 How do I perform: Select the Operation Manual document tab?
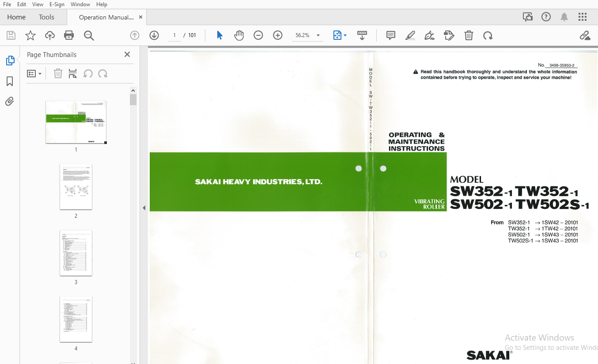tap(106, 17)
